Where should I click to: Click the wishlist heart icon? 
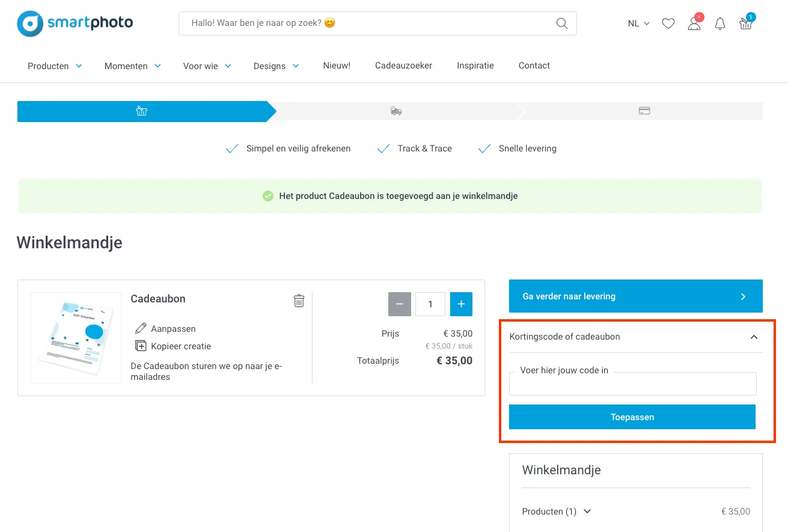[x=668, y=23]
